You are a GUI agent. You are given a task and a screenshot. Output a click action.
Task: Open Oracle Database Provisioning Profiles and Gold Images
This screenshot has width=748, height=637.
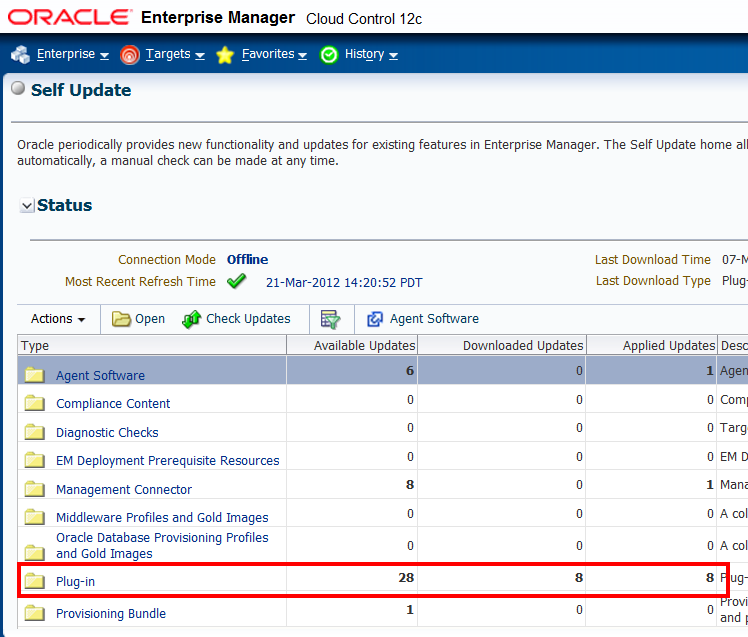162,545
